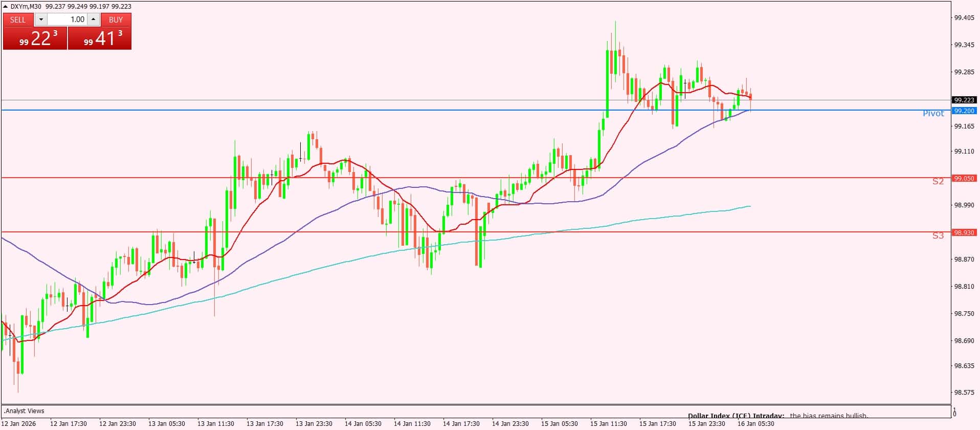
Task: Click the .Analyst Views indicator label
Action: click(x=24, y=411)
